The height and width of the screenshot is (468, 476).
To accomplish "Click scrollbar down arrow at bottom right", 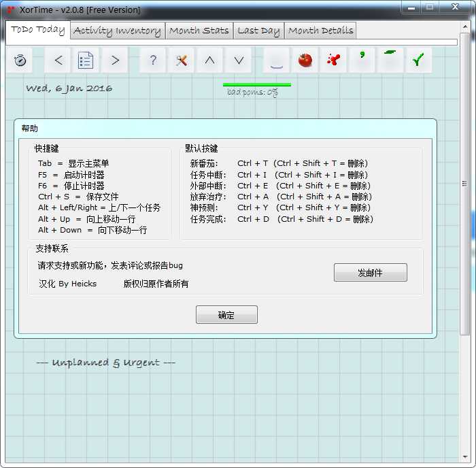I will (465, 456).
